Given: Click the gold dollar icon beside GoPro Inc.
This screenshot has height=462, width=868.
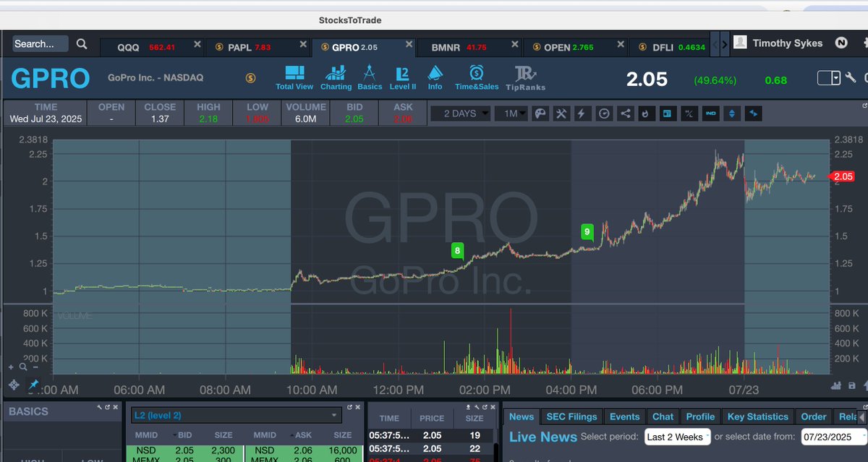Looking at the screenshot, I should pos(250,78).
